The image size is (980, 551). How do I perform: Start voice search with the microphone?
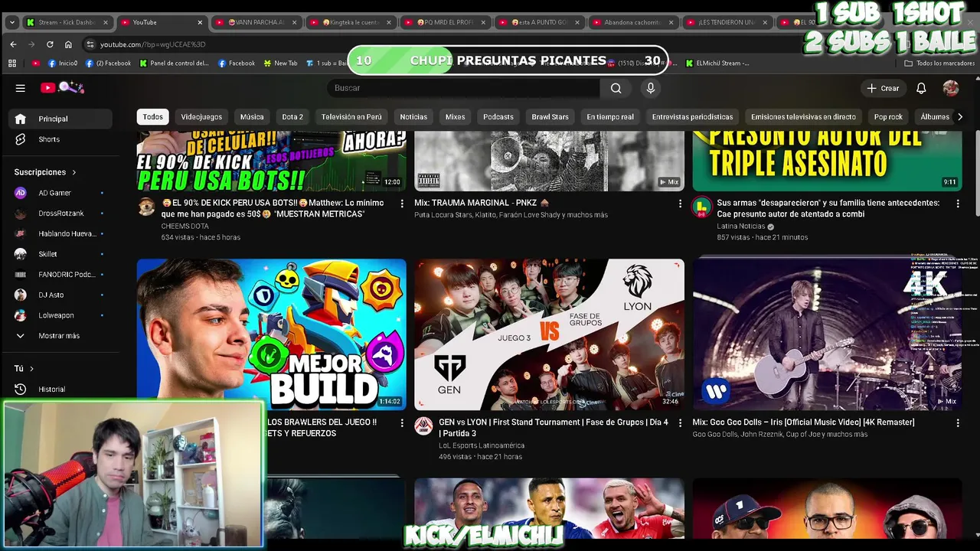coord(651,88)
